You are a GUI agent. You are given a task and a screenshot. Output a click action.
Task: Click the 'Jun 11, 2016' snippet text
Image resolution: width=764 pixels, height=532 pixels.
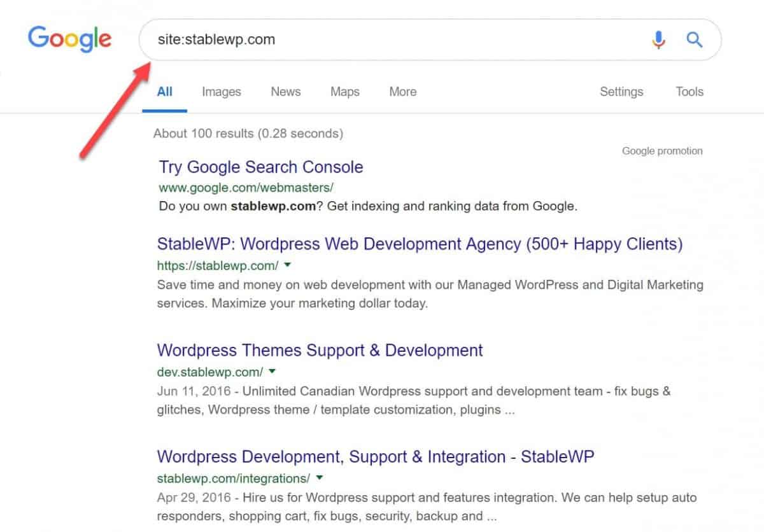pyautogui.click(x=414, y=400)
